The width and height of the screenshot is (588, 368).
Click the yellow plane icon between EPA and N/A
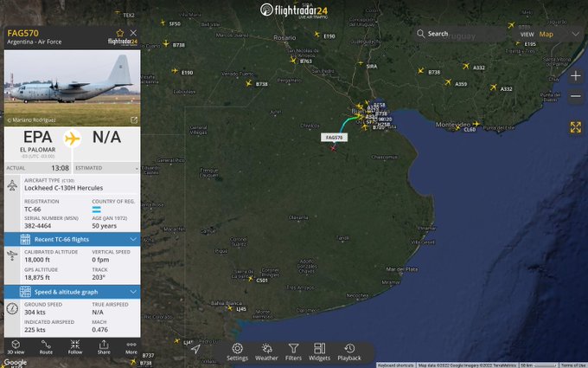[72, 139]
